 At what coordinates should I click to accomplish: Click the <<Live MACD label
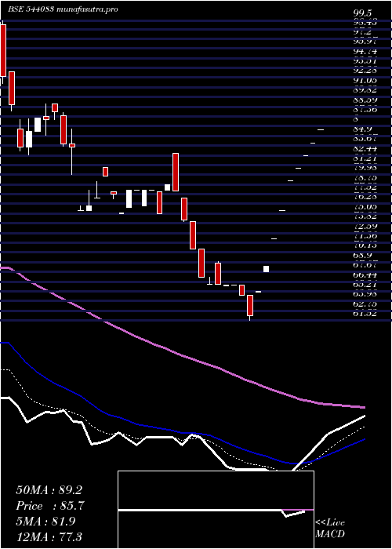coord(330,528)
